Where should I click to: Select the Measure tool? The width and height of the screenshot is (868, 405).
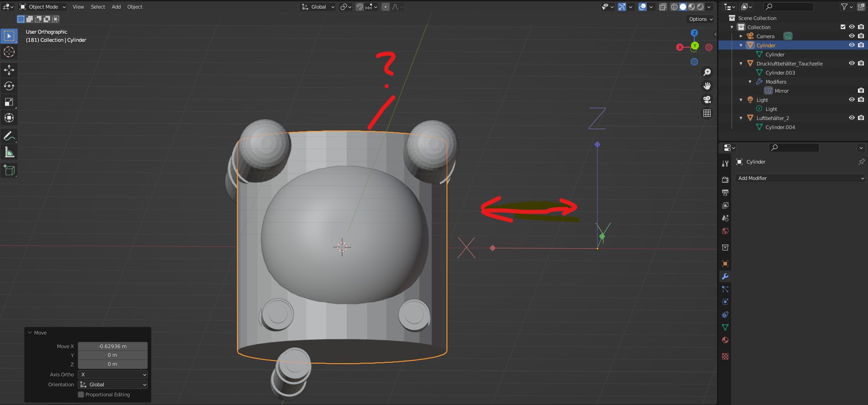coord(9,152)
